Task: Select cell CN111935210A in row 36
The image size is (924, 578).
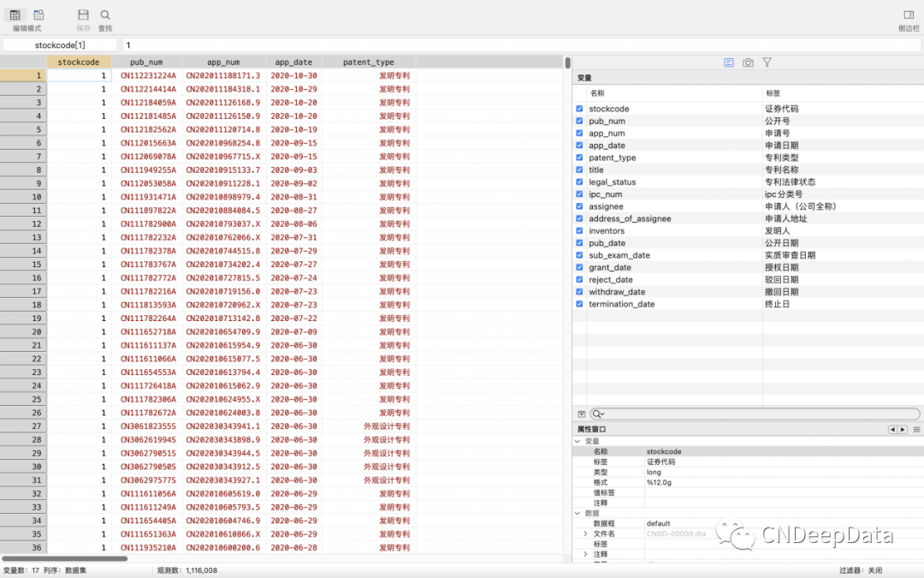Action: (148, 547)
